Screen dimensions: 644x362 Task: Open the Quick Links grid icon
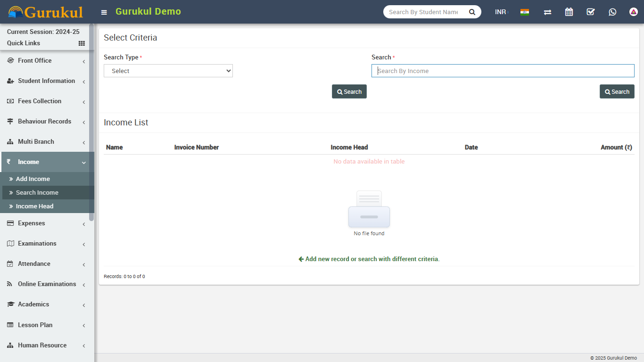pos(82,43)
